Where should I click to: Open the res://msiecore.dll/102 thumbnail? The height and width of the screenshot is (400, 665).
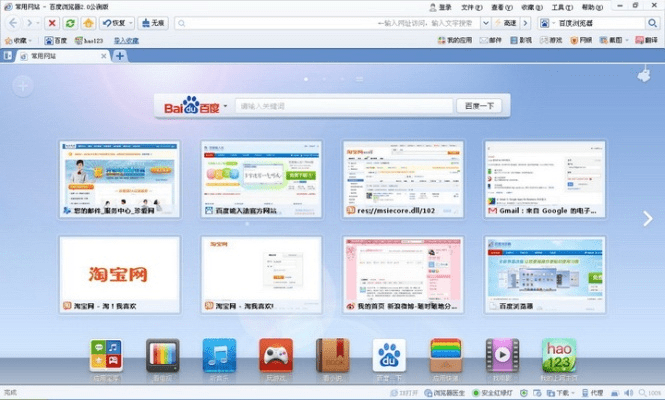pos(403,179)
